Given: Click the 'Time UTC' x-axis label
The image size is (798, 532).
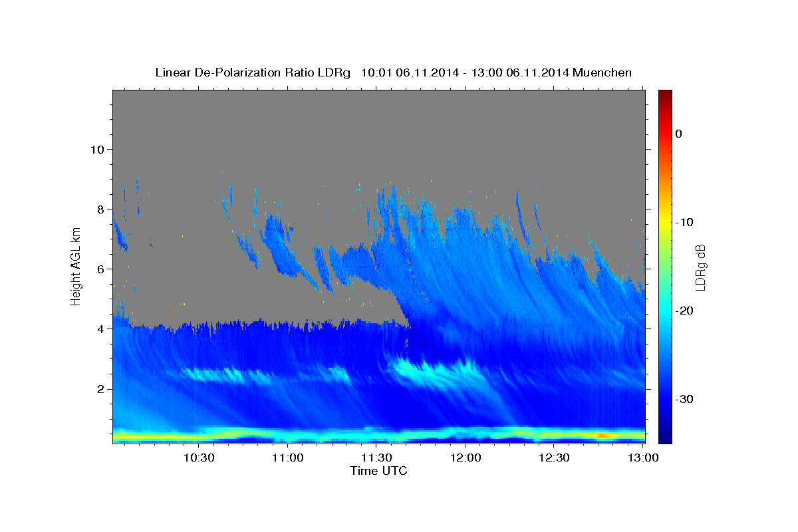Looking at the screenshot, I should (378, 471).
